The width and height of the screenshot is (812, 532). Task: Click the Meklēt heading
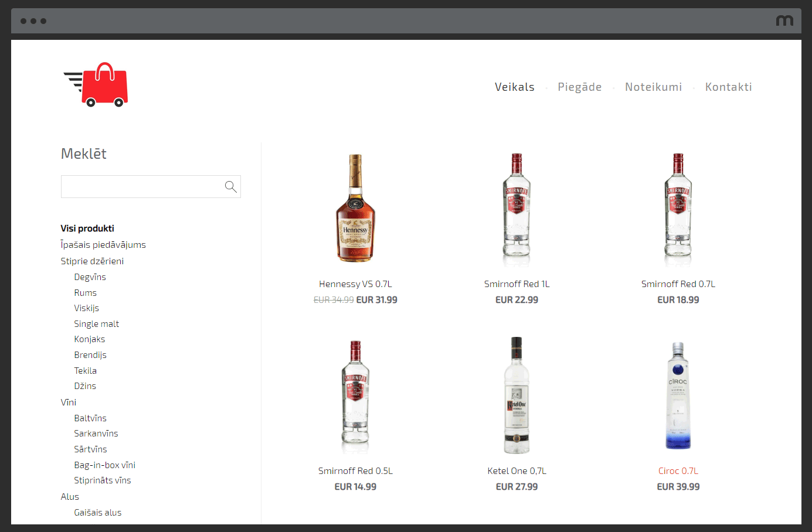click(x=84, y=154)
